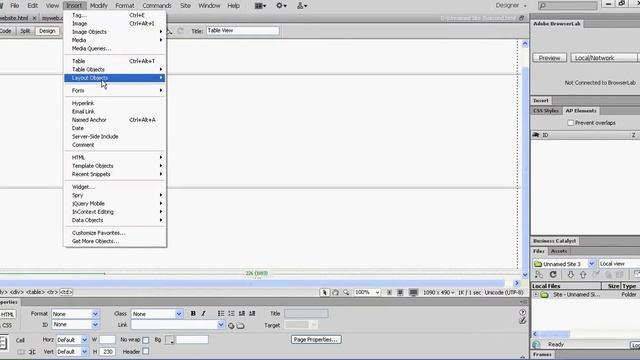The width and height of the screenshot is (640, 360).
Task: Open the Horz alignment dropdown
Action: click(x=72, y=340)
